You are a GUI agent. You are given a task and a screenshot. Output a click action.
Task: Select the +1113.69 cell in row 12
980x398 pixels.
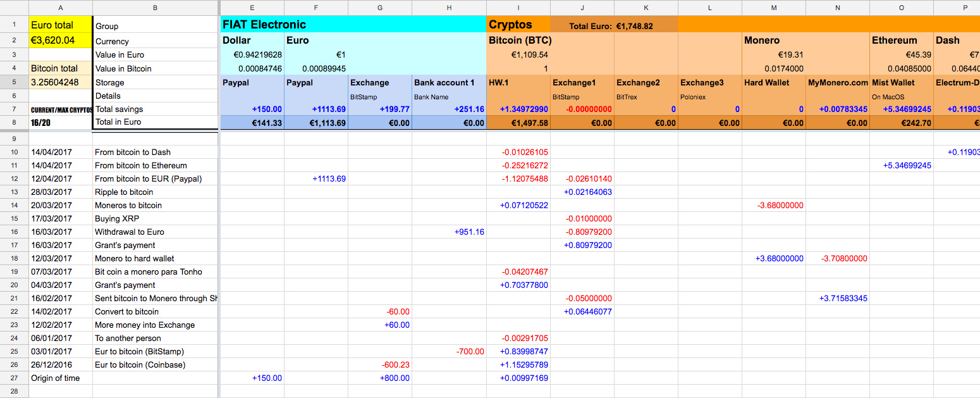pos(316,178)
